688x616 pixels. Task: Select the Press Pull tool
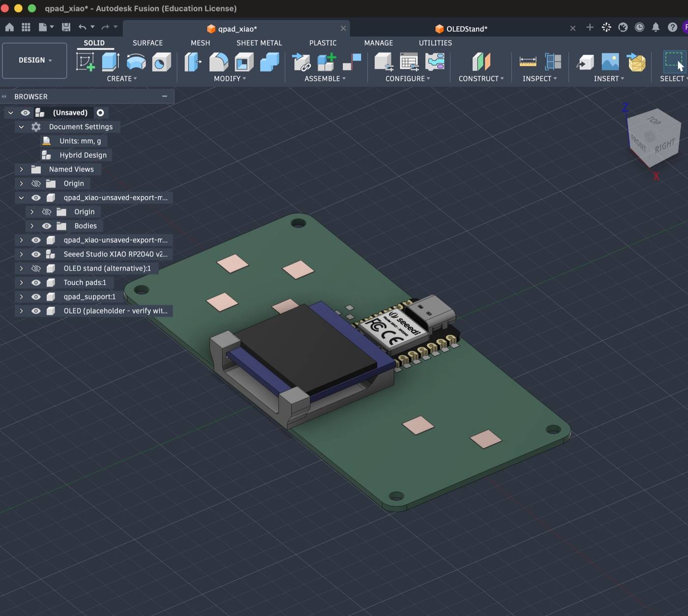(193, 62)
